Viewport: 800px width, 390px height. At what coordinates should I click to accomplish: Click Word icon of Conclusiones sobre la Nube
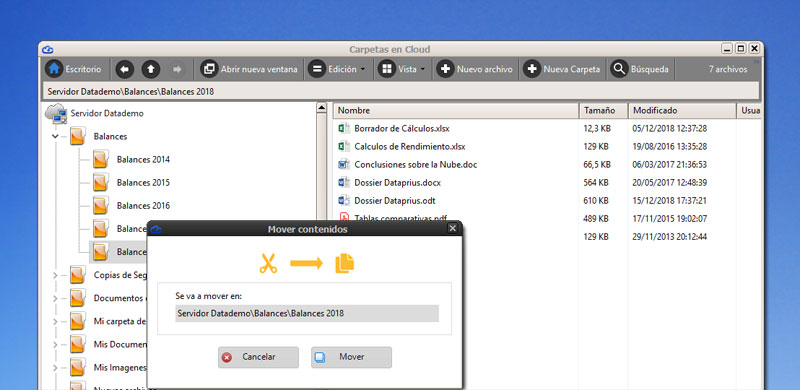[344, 164]
